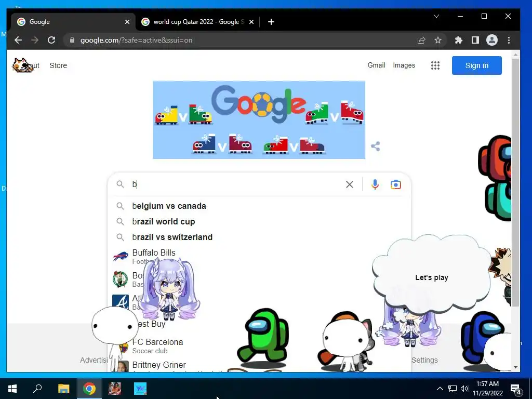Image resolution: width=532 pixels, height=399 pixels.
Task: Open the volume control in the tray
Action: coord(464,389)
